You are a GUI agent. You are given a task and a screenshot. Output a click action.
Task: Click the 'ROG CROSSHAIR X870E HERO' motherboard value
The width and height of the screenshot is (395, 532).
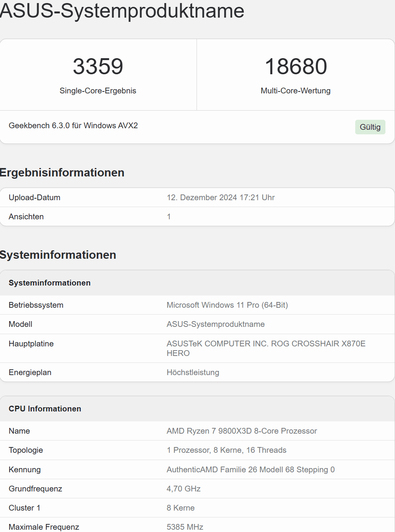click(266, 348)
